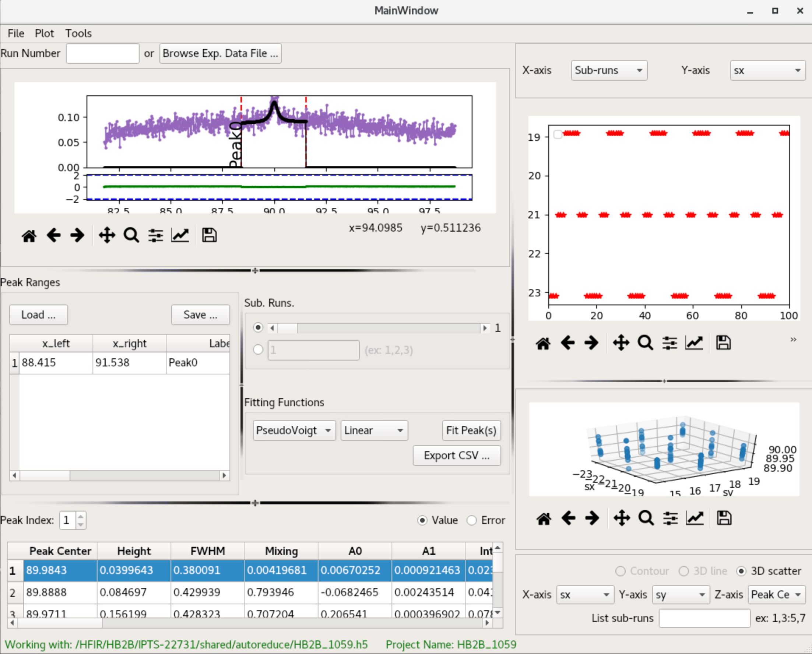The width and height of the screenshot is (812, 654).
Task: Open the Tools menu
Action: click(78, 34)
